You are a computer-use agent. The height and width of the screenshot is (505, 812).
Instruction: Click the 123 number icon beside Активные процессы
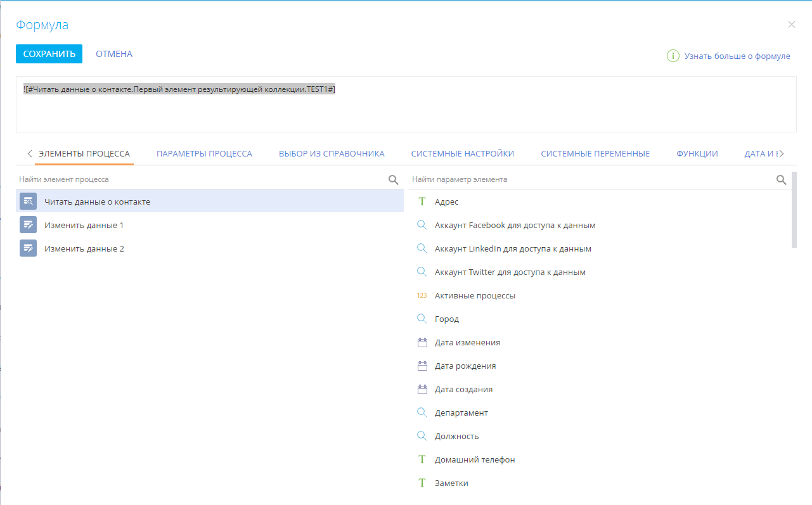422,295
